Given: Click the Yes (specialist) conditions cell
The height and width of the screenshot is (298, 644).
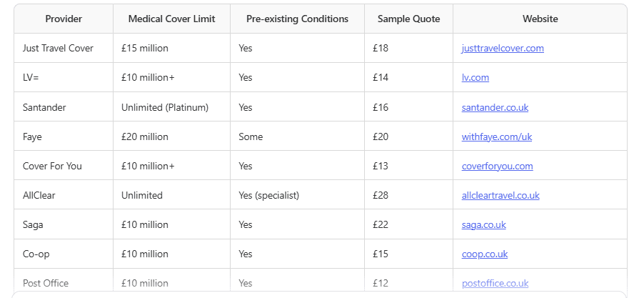Looking at the screenshot, I should [x=268, y=195].
